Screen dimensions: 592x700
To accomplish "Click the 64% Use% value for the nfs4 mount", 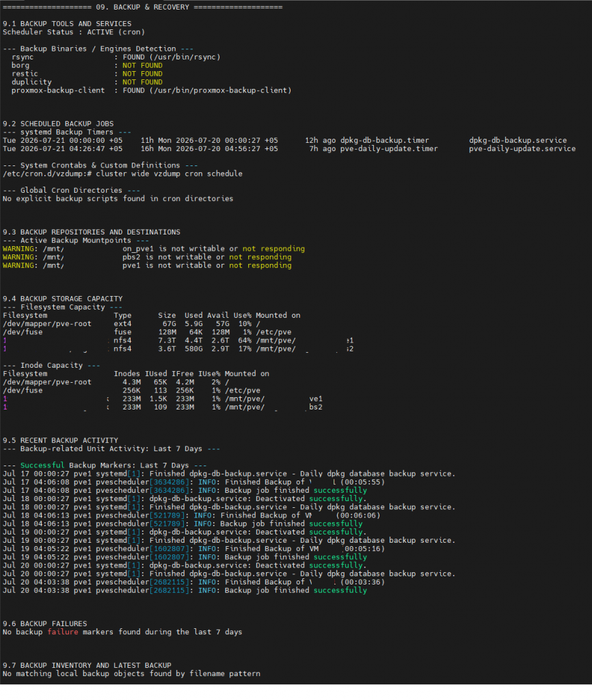I will 245,340.
